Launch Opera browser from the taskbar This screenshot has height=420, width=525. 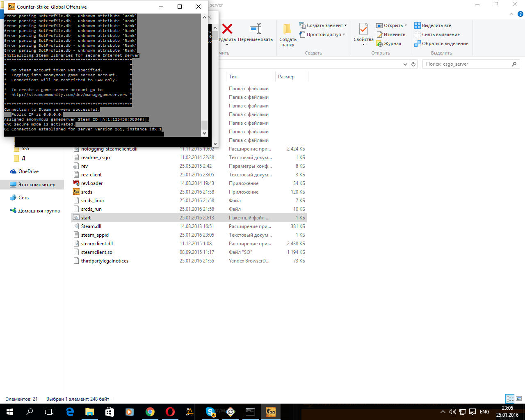[170, 412]
